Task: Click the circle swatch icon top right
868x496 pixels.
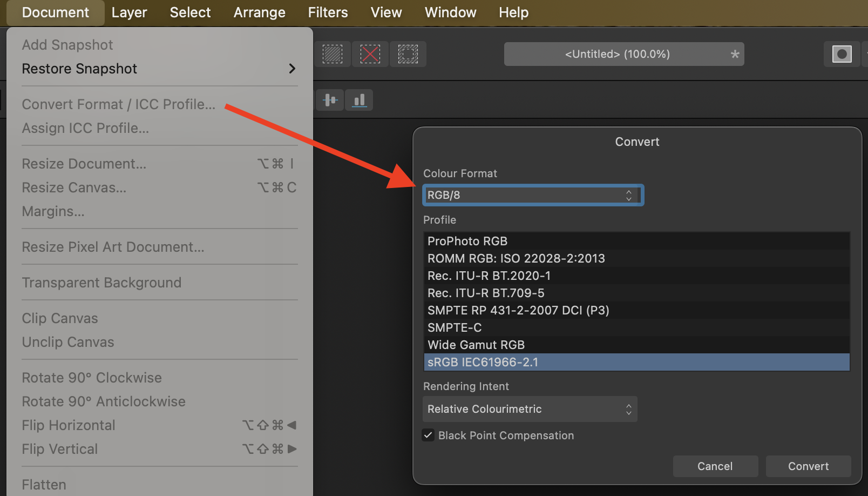Action: 842,54
